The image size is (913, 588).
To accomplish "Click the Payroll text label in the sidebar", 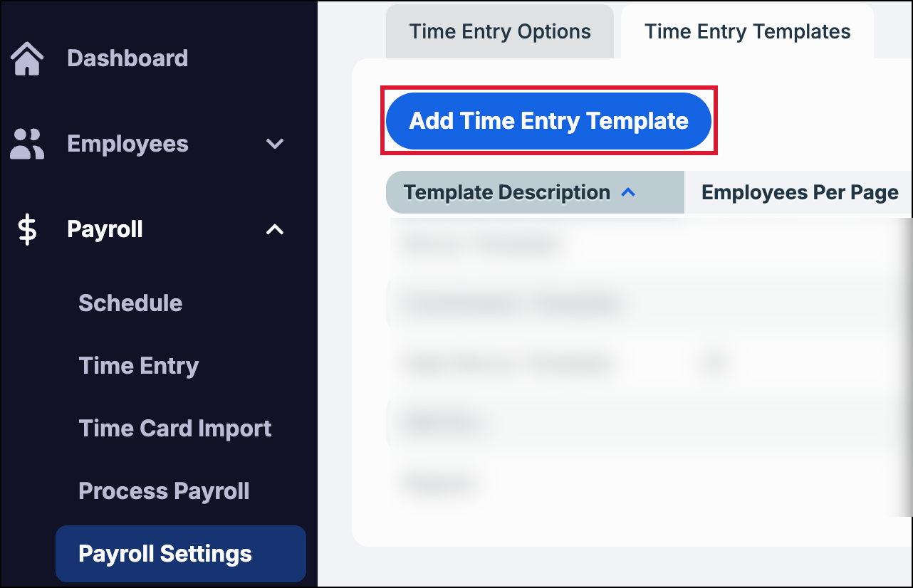I will tap(105, 229).
